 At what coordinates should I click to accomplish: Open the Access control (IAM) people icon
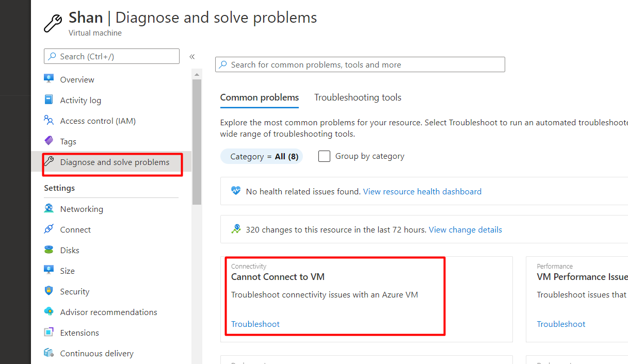pyautogui.click(x=49, y=121)
